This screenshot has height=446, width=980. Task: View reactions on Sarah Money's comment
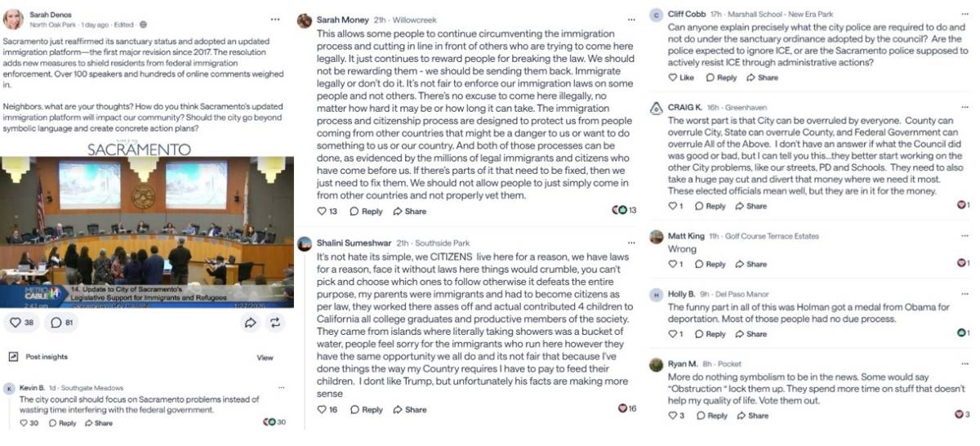click(625, 211)
